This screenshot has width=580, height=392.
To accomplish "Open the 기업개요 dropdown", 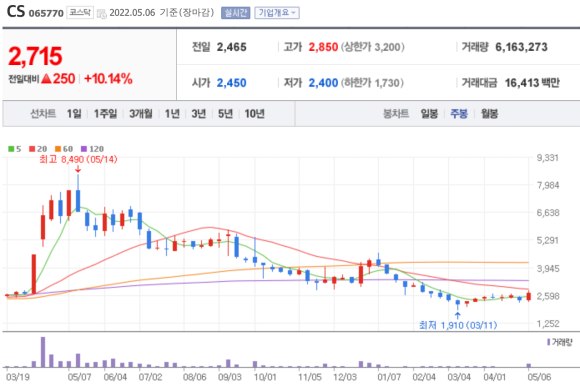I will click(277, 13).
